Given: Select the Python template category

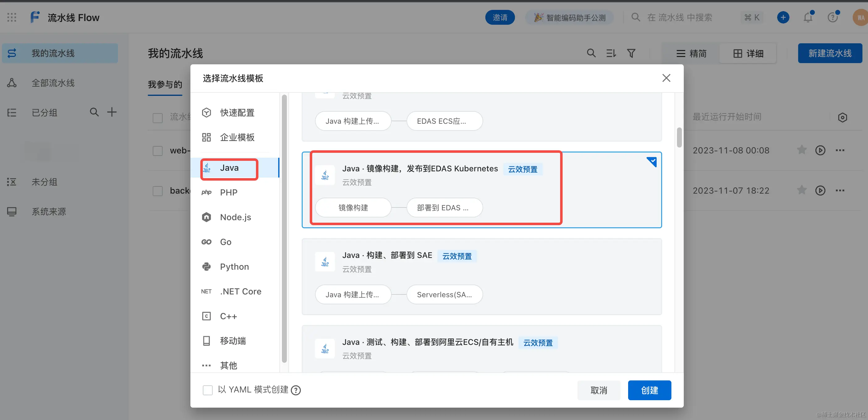Looking at the screenshot, I should click(234, 267).
